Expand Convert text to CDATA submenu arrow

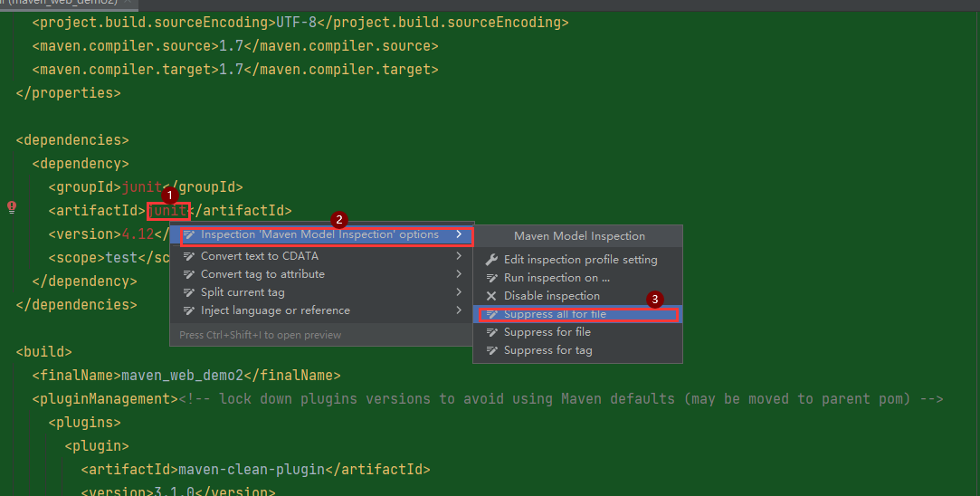pyautogui.click(x=459, y=256)
